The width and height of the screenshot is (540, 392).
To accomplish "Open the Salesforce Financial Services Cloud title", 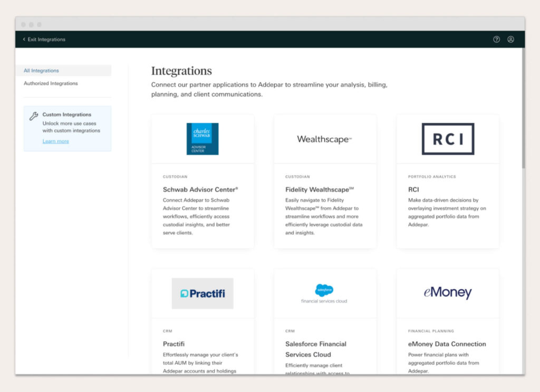I will [316, 349].
